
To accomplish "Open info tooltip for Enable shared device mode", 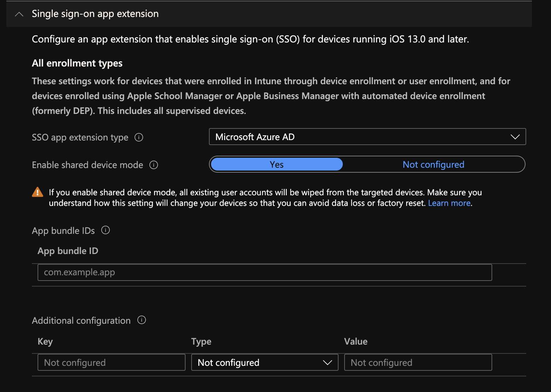I will 154,165.
